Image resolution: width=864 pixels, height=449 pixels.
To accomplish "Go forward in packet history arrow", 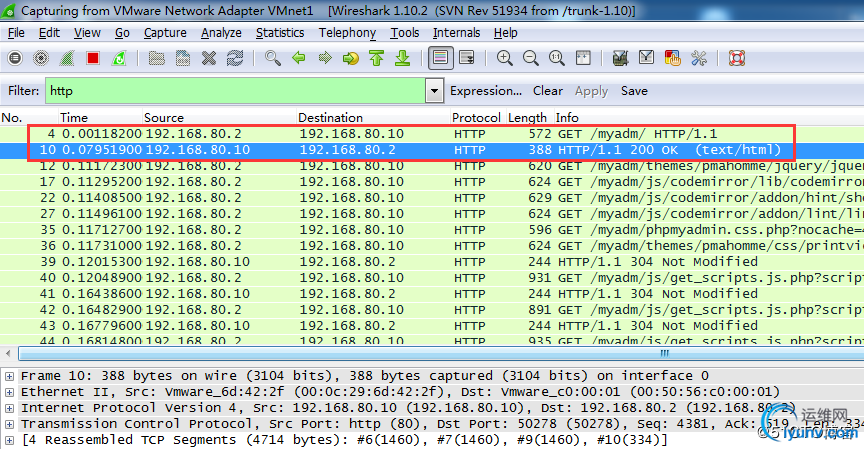I will (x=325, y=58).
